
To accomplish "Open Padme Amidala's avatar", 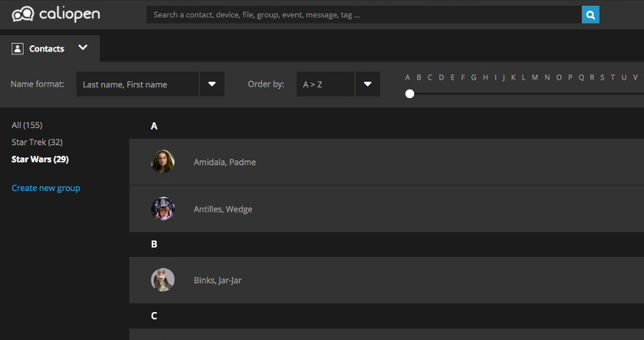I will [x=163, y=162].
